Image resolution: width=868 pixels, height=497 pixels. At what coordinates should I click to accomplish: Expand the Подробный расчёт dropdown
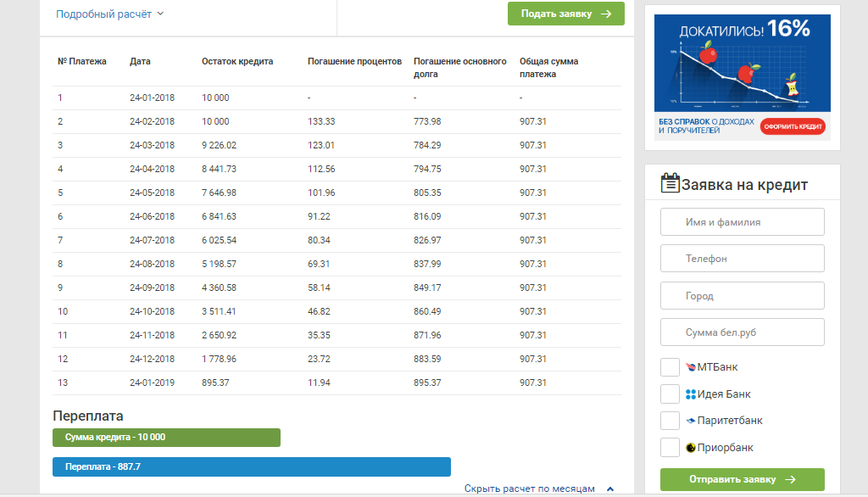coord(109,14)
